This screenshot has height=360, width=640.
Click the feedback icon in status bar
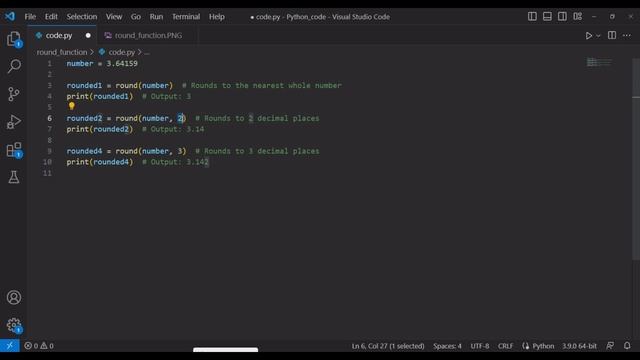pos(610,346)
